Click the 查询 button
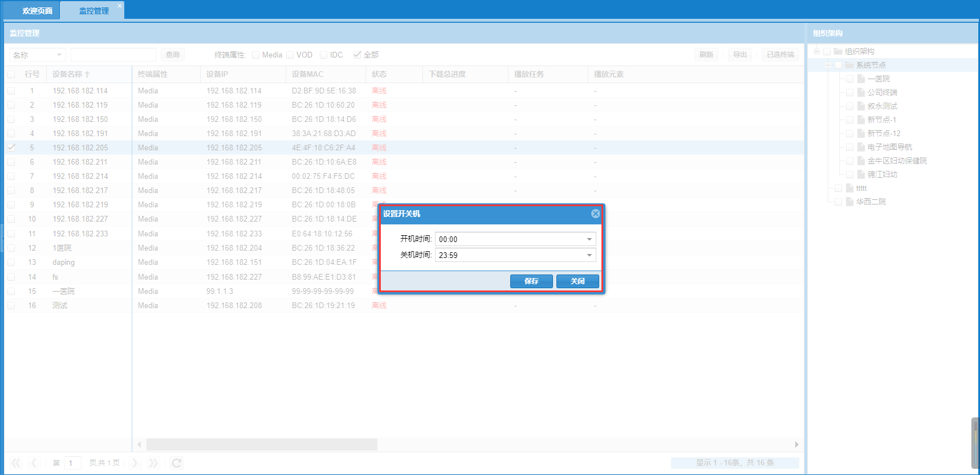 (x=173, y=55)
